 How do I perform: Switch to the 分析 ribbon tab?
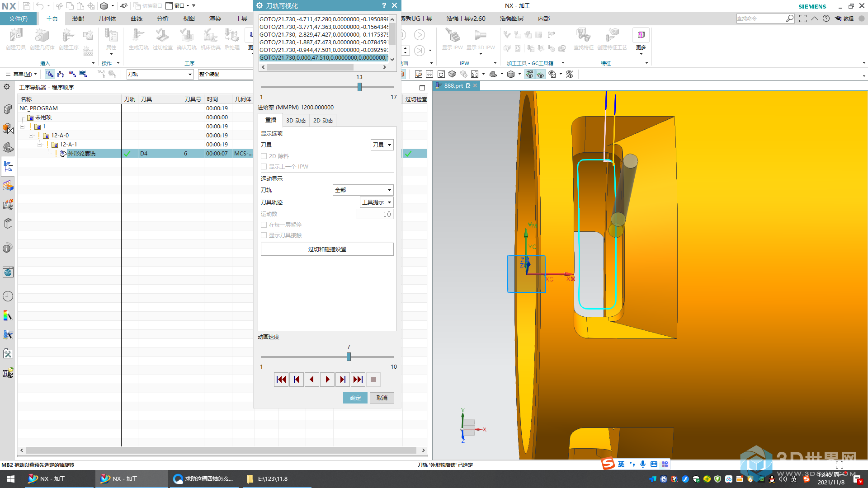pos(163,19)
